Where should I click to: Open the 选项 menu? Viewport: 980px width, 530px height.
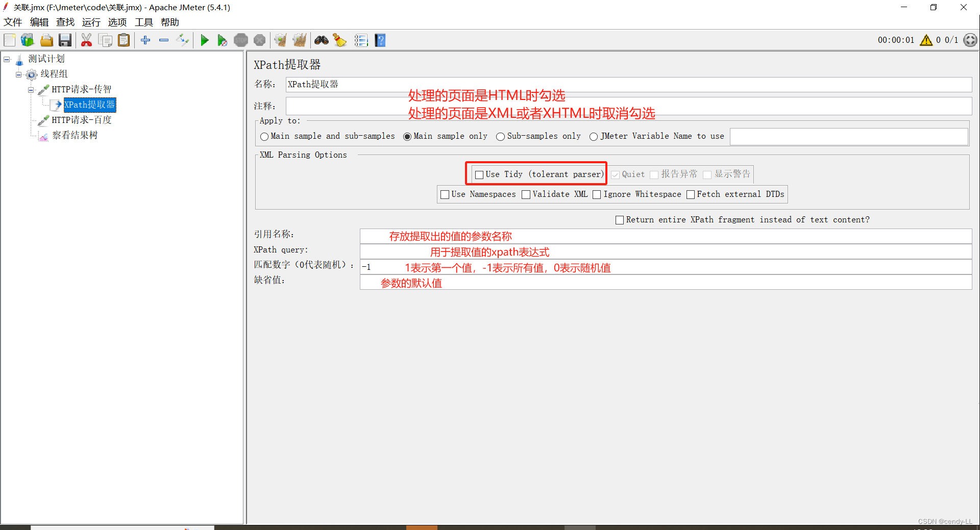tap(117, 22)
